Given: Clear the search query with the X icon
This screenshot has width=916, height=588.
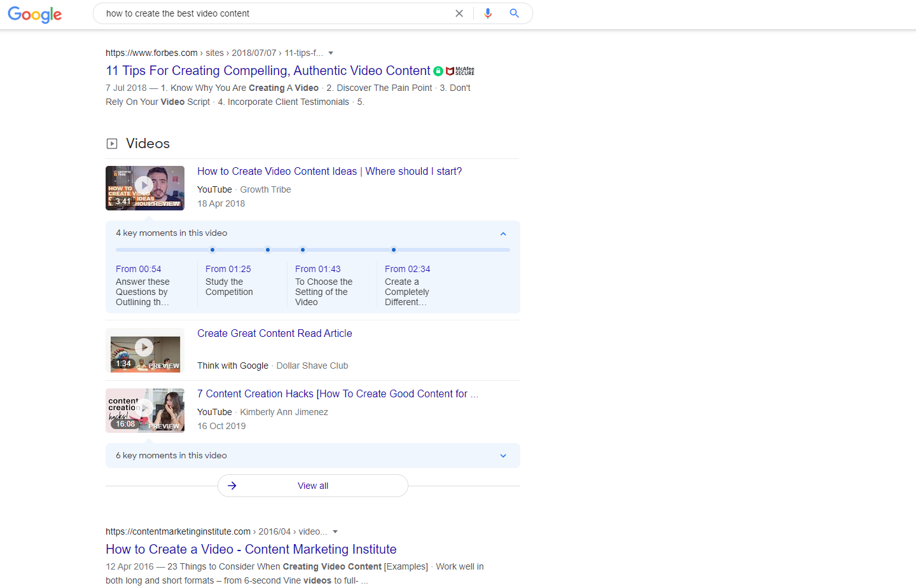Looking at the screenshot, I should 459,13.
